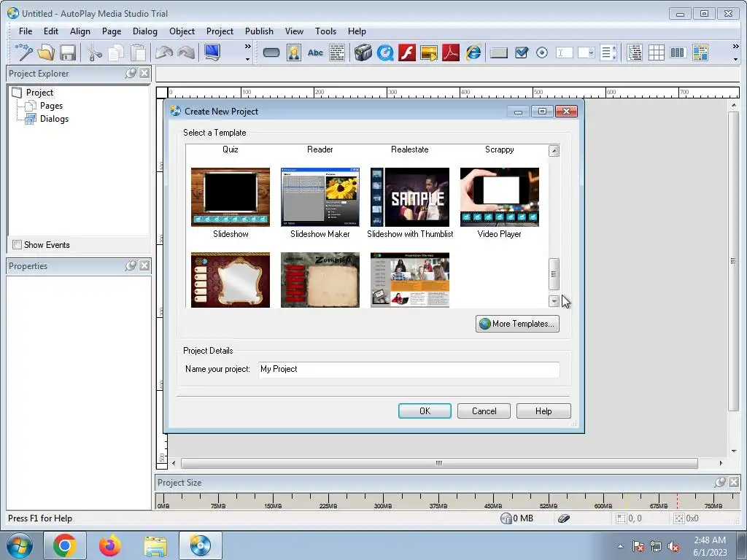Insert a Label object (Abc icon)

(x=315, y=52)
